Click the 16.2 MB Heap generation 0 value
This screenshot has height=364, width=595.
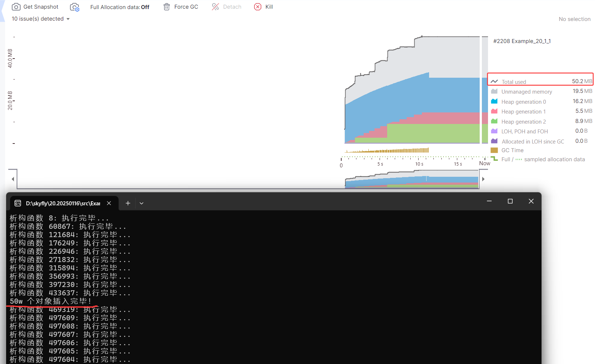coord(582,101)
